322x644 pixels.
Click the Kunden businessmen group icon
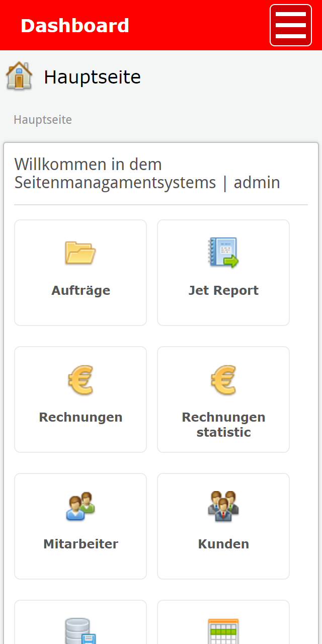pos(223,506)
